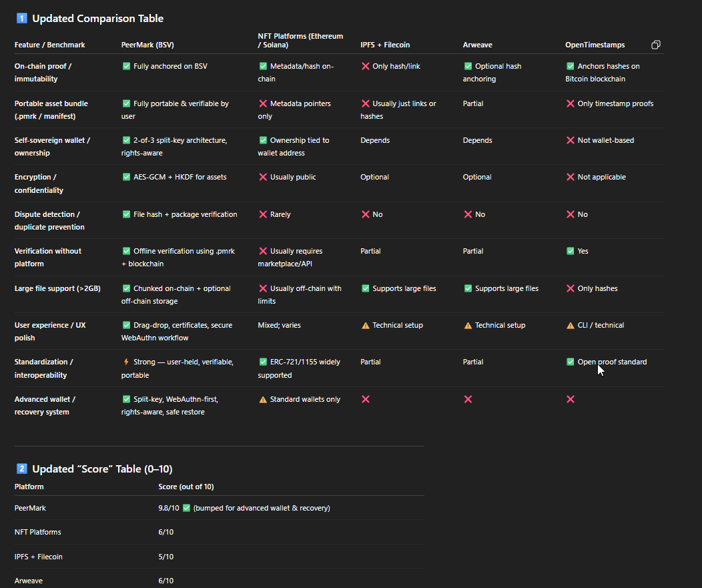The width and height of the screenshot is (702, 588).
Task: Click green check beside Yes in OpenTimestamps column
Action: (571, 251)
